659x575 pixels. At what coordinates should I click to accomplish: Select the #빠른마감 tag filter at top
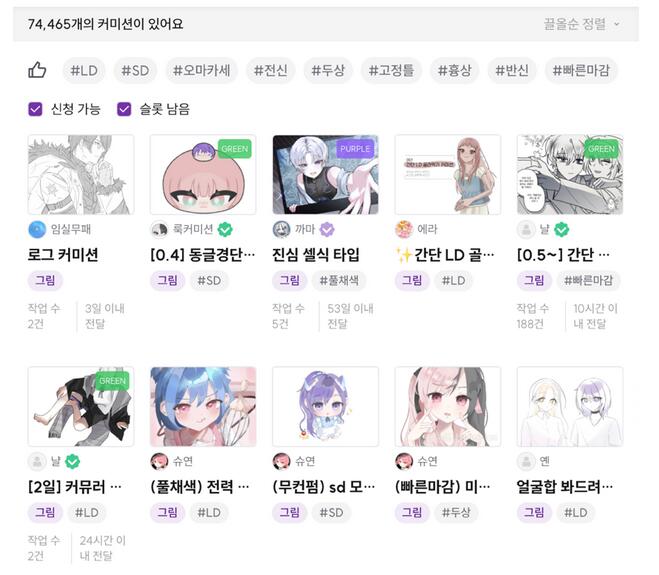(x=581, y=70)
